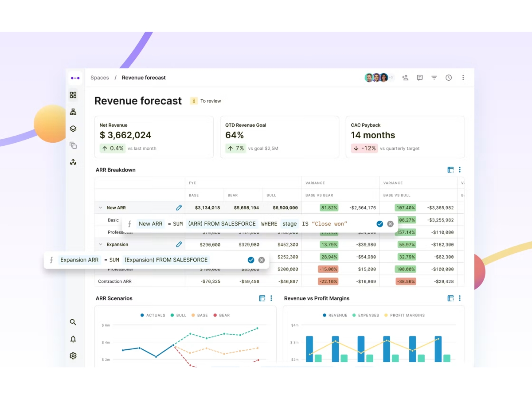
Task: Toggle the BEAR series in chart legend
Action: pos(222,315)
